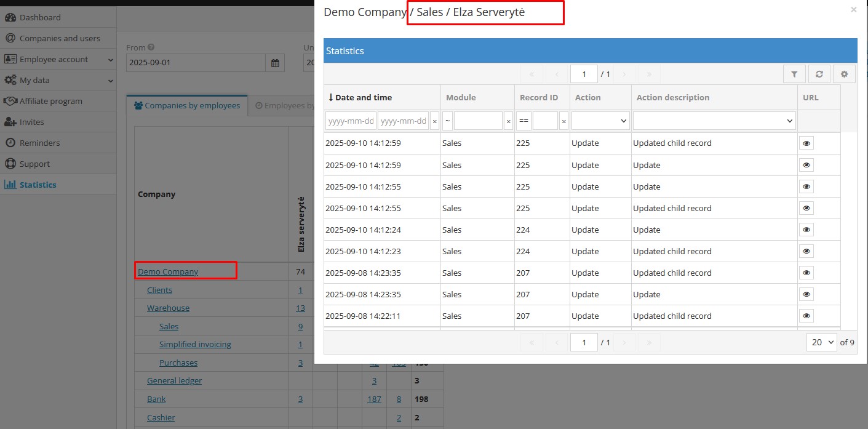Open the Action filter dropdown

600,120
